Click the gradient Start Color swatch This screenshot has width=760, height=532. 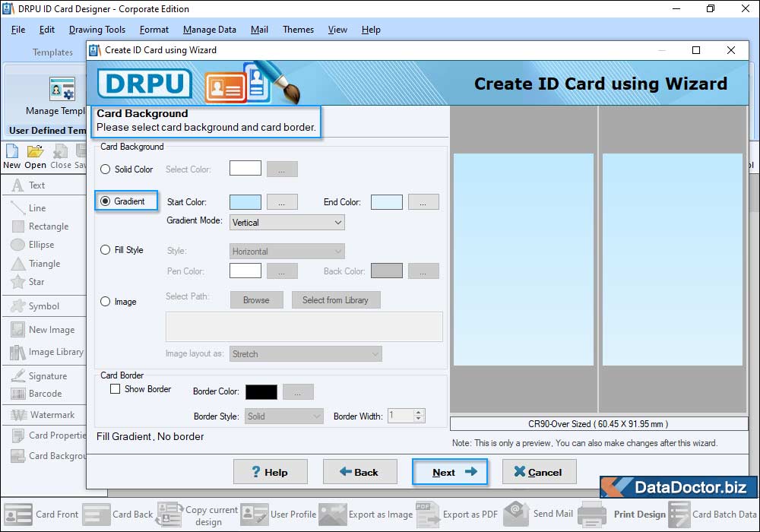(x=245, y=201)
